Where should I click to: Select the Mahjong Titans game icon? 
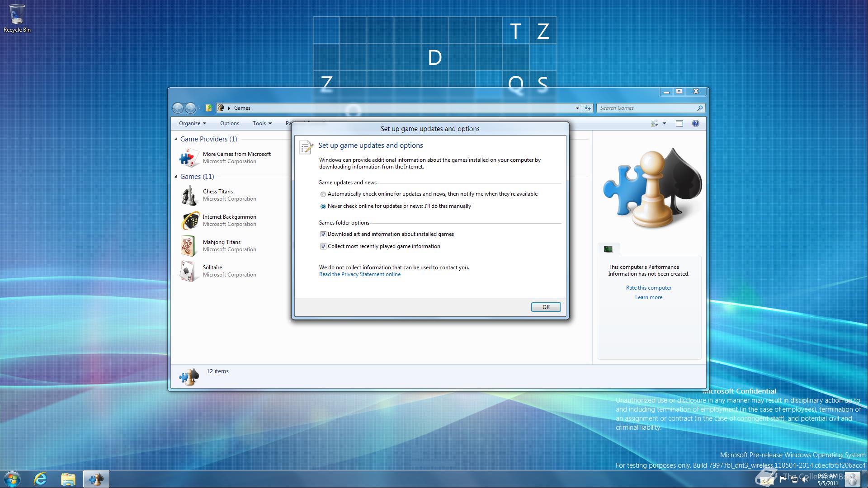tap(188, 246)
